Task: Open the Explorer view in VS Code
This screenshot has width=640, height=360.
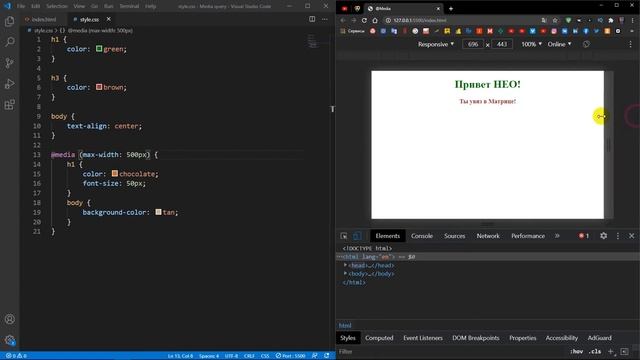Action: point(9,21)
